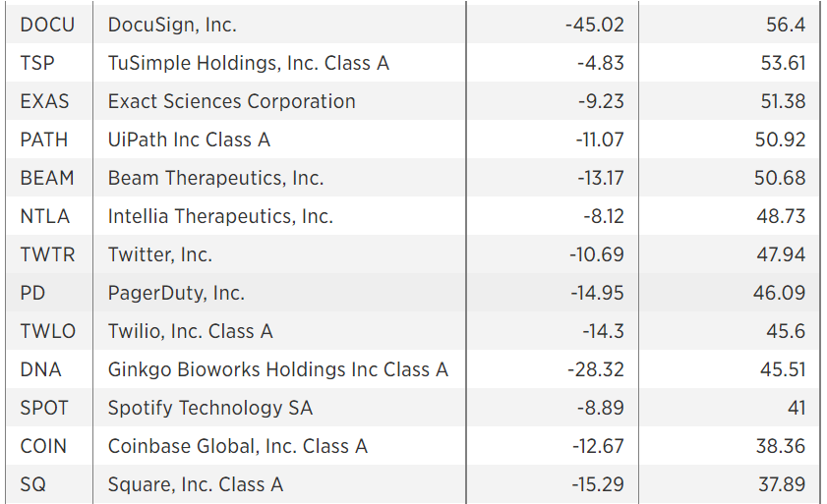Click Intellia Therapeutics, Inc. name
The width and height of the screenshot is (827, 504).
(x=220, y=217)
